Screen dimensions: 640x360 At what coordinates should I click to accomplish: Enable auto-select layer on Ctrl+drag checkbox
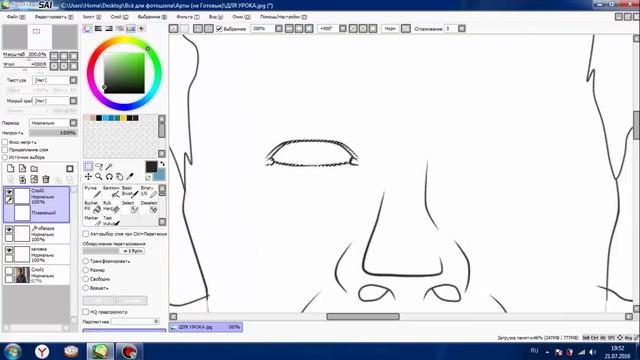click(86, 234)
